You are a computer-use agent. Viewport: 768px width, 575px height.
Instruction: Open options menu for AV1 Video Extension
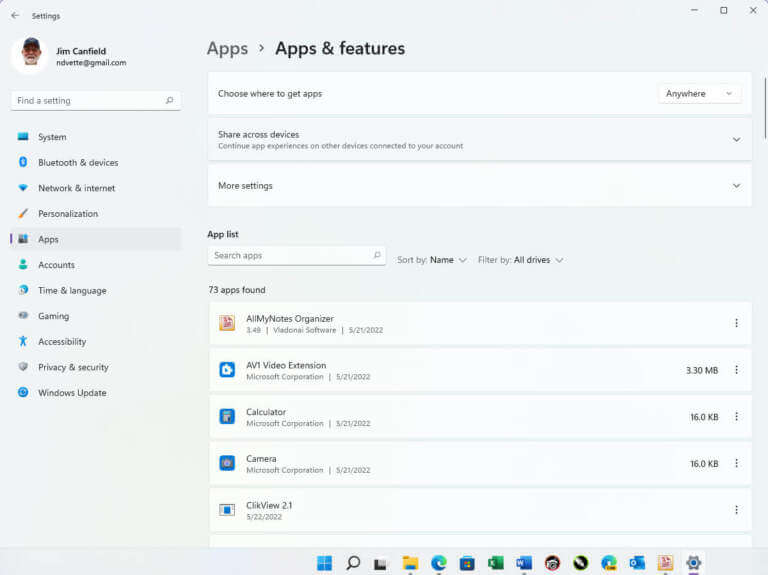pyautogui.click(x=736, y=370)
